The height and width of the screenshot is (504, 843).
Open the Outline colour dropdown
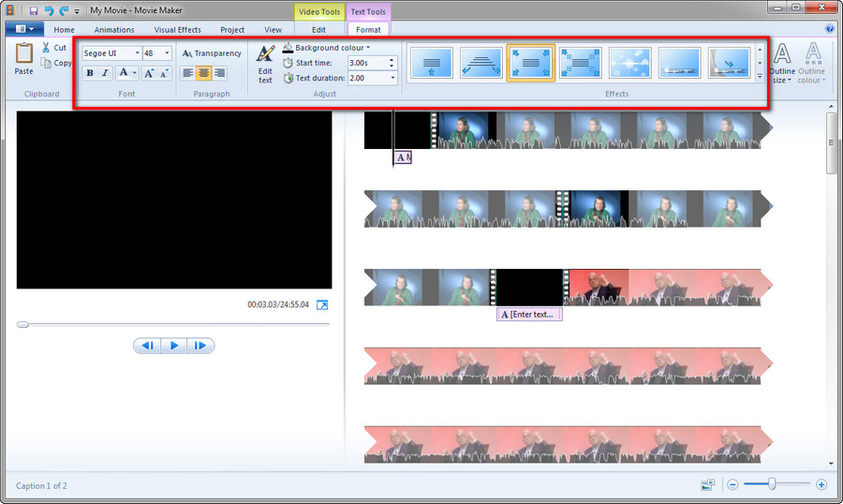point(812,63)
